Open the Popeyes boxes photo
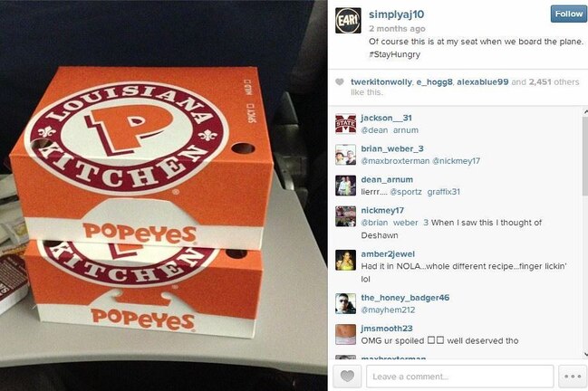Screen dimensions: 588x391 [163, 195]
